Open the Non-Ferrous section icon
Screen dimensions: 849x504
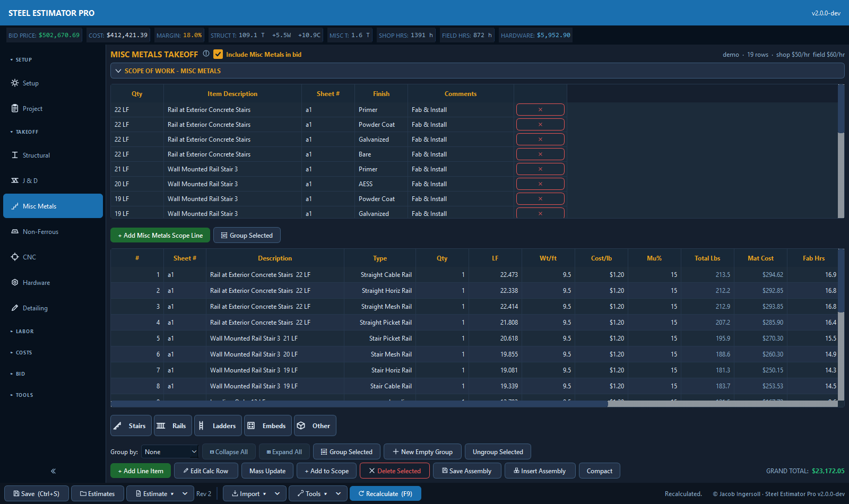click(15, 231)
